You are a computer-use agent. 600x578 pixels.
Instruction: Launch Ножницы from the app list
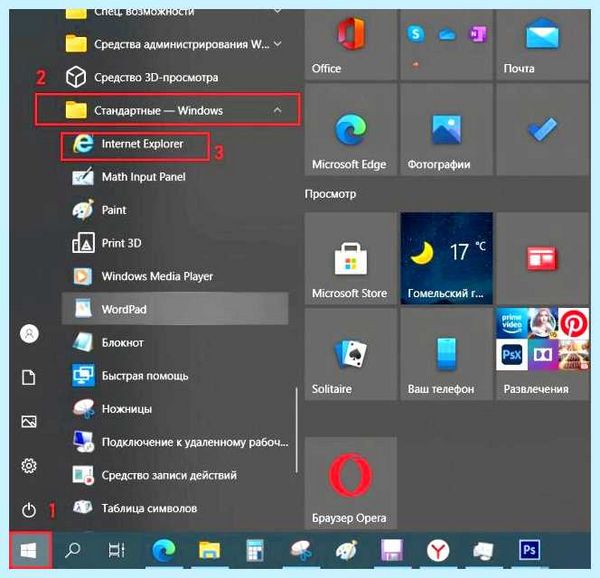(175, 409)
